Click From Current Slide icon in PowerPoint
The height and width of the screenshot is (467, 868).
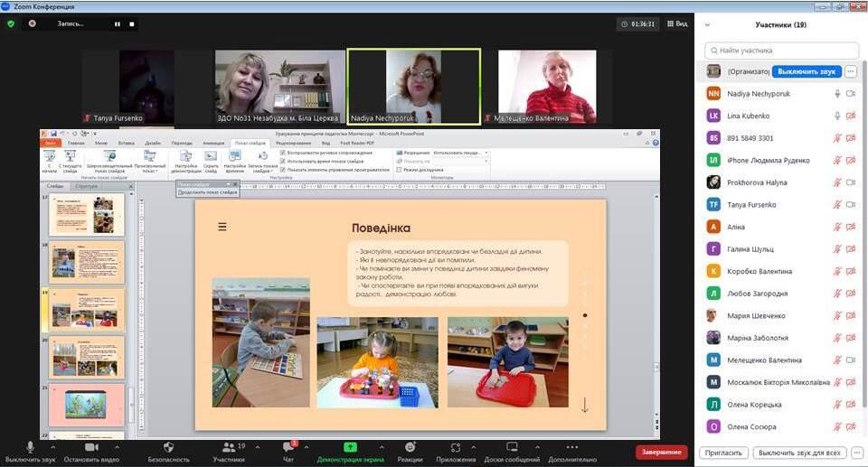pyautogui.click(x=70, y=156)
